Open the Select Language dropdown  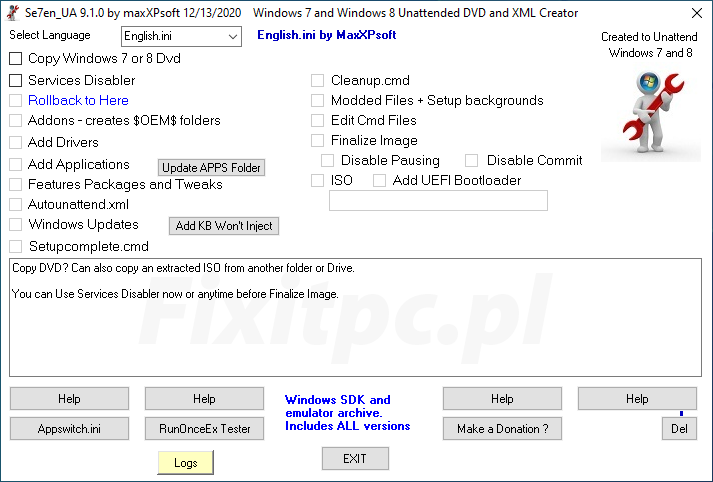point(181,36)
